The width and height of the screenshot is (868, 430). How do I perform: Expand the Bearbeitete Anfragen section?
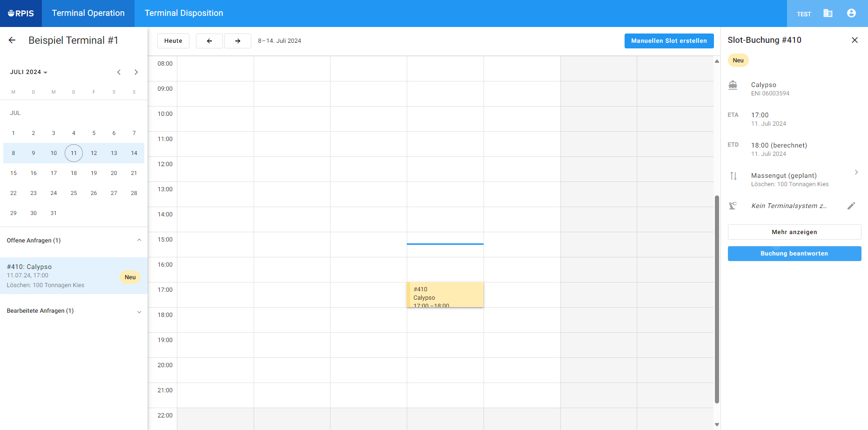(139, 311)
